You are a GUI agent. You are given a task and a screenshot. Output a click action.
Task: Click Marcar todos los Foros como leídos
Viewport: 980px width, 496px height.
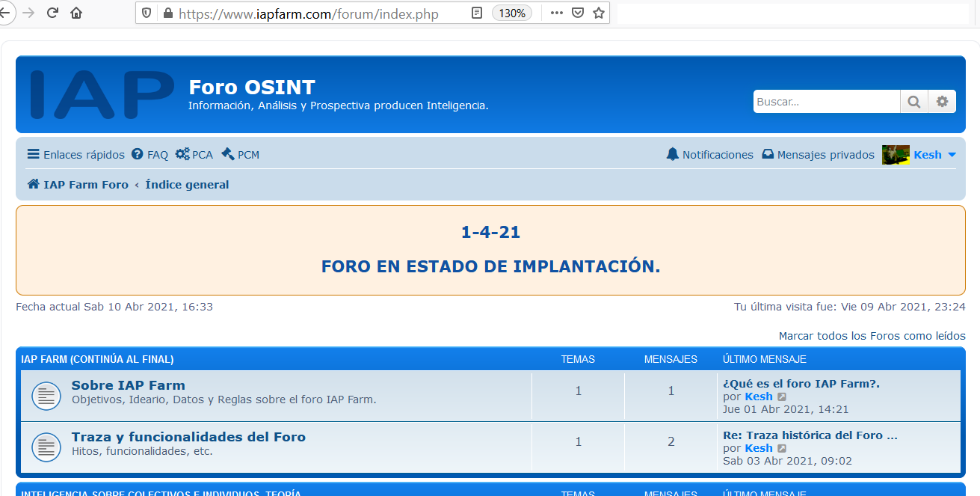click(x=872, y=336)
